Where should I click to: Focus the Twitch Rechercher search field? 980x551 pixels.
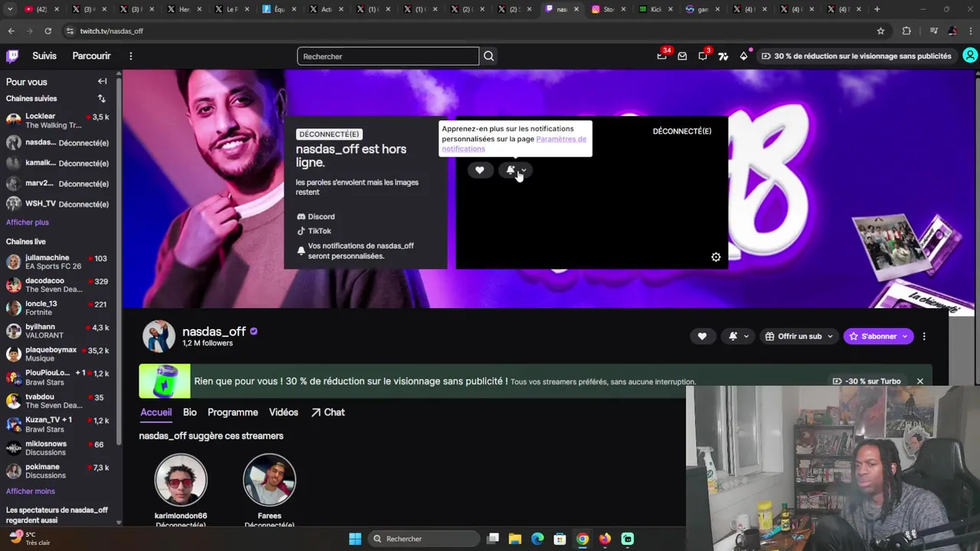coord(388,56)
